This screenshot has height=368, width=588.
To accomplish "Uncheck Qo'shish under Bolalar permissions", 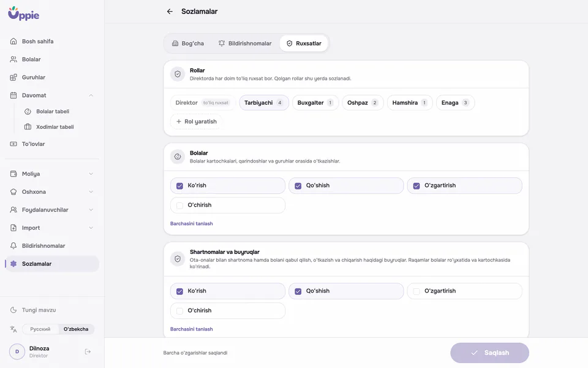I will pyautogui.click(x=298, y=186).
